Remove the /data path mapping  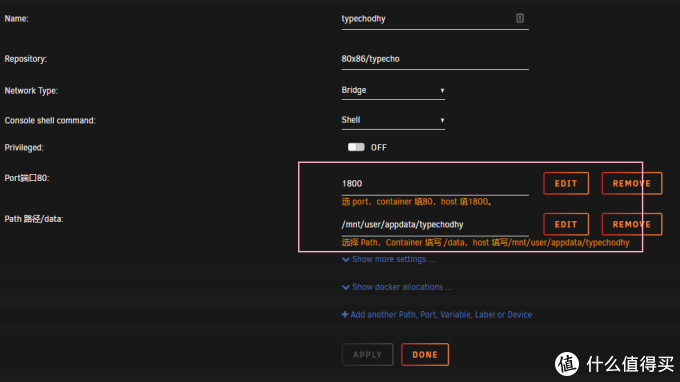(631, 224)
